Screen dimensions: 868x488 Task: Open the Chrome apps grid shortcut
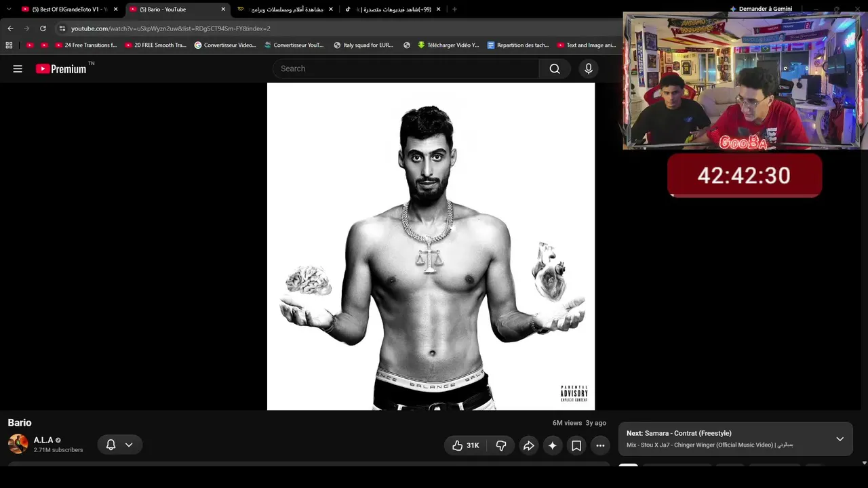[9, 45]
